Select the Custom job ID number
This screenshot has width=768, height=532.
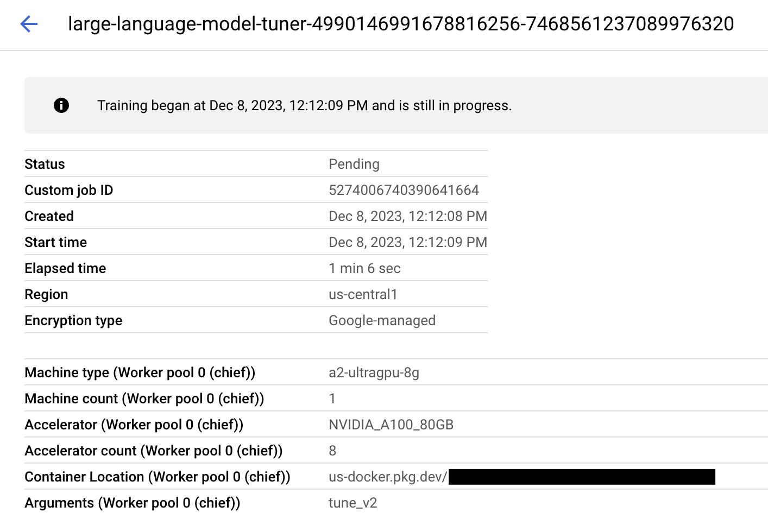(x=404, y=190)
